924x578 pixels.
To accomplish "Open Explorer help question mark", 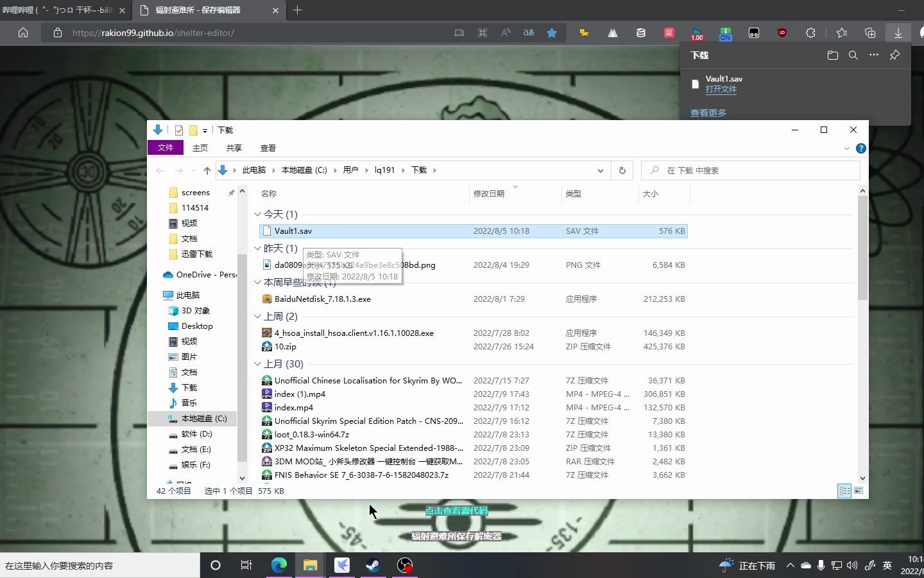I will pos(860,148).
